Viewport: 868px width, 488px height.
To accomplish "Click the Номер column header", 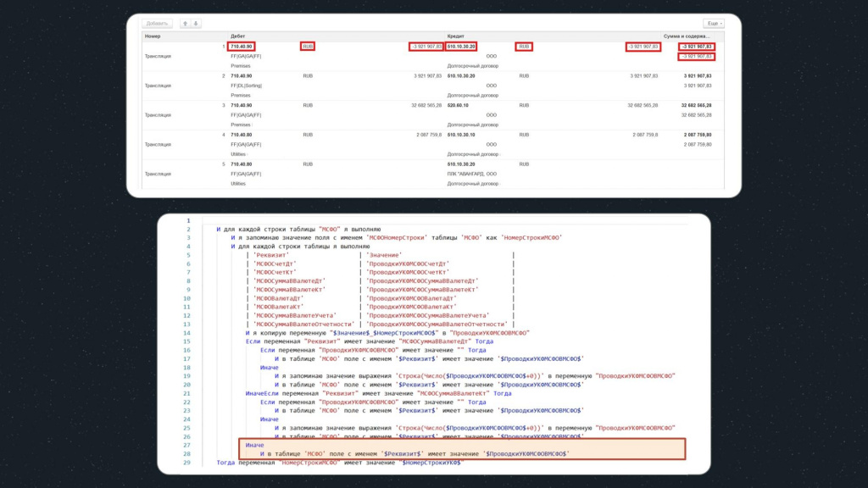I will (153, 36).
